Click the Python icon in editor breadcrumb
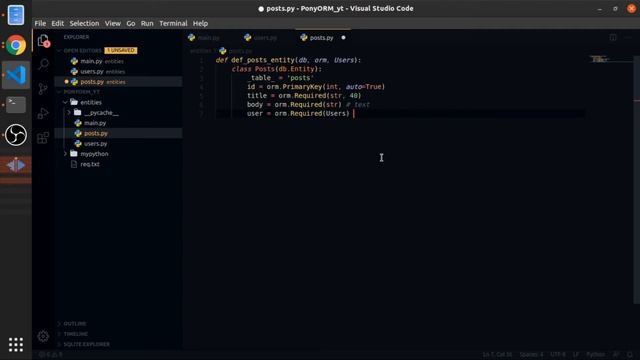The width and height of the screenshot is (640, 360). pyautogui.click(x=222, y=51)
